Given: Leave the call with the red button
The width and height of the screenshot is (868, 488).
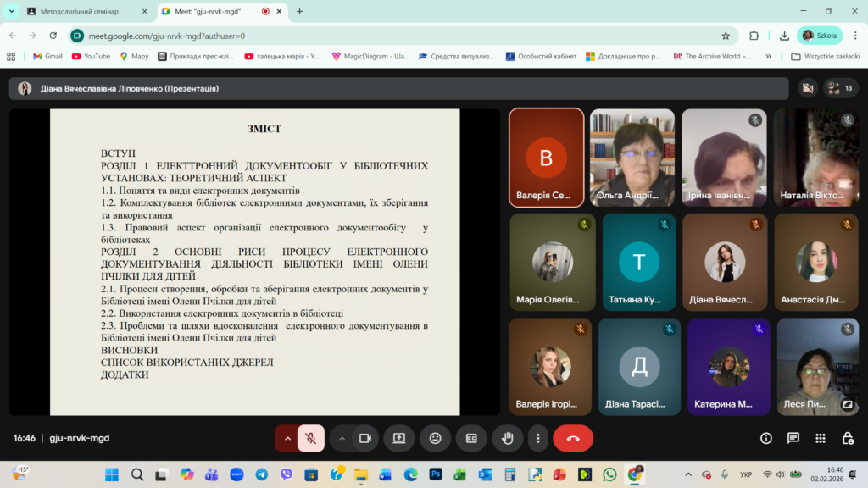Looking at the screenshot, I should (x=573, y=438).
